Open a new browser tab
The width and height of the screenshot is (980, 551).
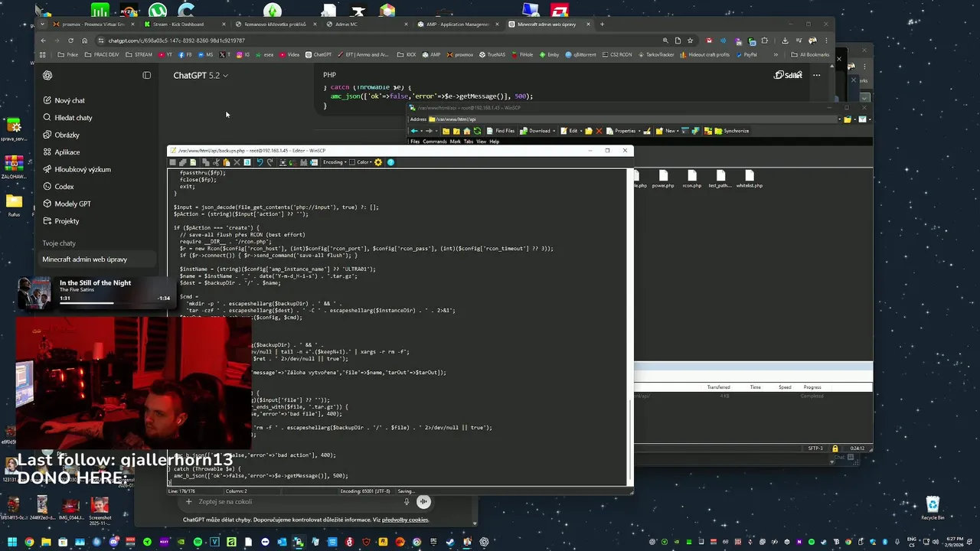603,24
